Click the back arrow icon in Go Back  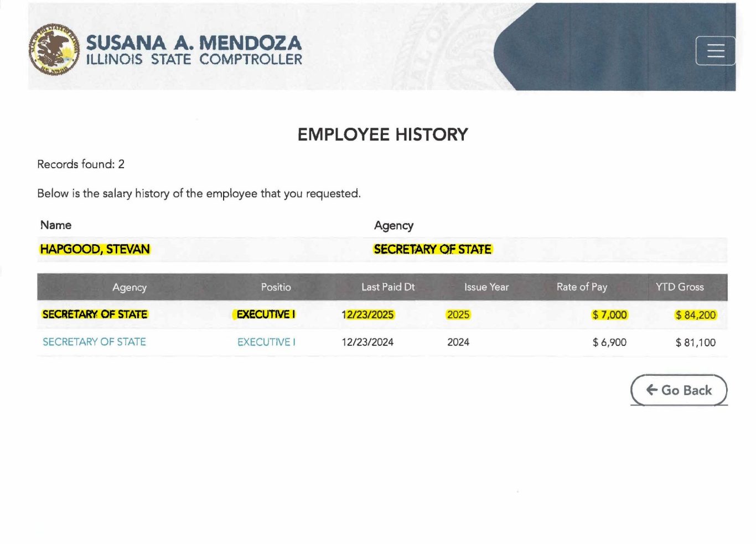pos(652,390)
